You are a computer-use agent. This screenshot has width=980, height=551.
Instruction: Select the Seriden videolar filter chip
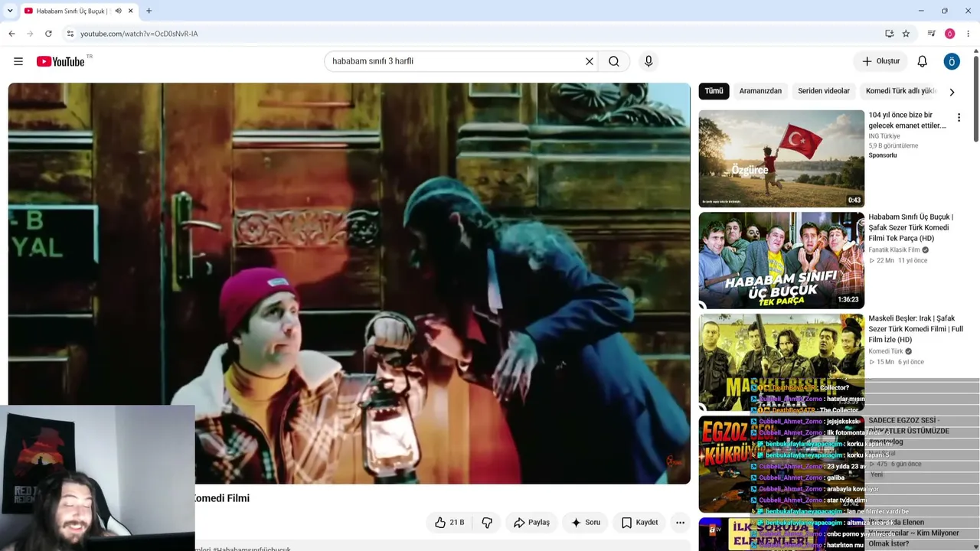coord(824,91)
